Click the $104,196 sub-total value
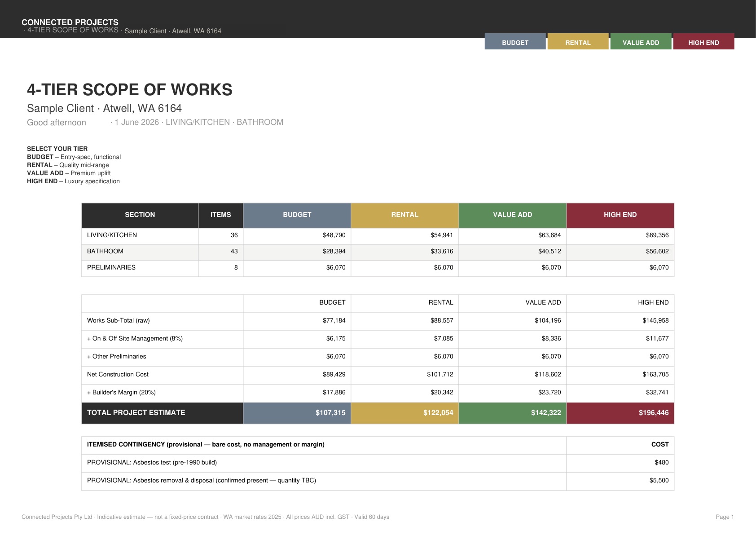Screen dimensions: 756x535 tap(548, 320)
